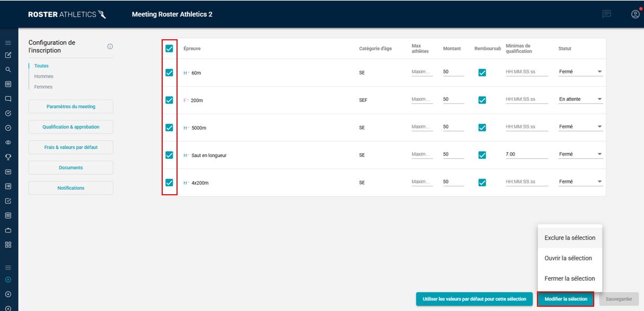The height and width of the screenshot is (311, 644).
Task: Click the teal plus-circle icon in the sidebar
Action: pyautogui.click(x=8, y=280)
